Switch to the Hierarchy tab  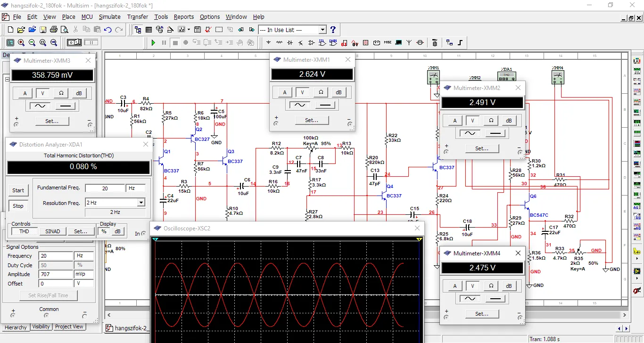[16, 327]
